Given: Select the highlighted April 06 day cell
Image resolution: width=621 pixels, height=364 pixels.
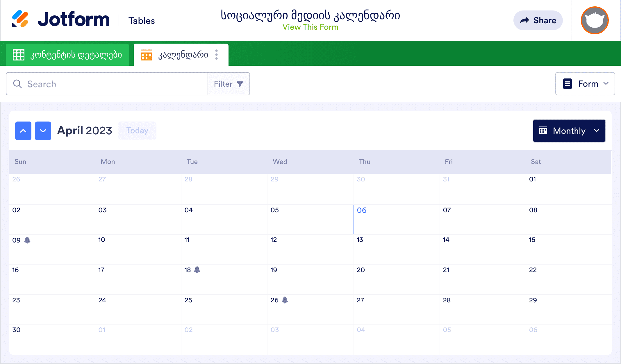Looking at the screenshot, I should (x=396, y=220).
